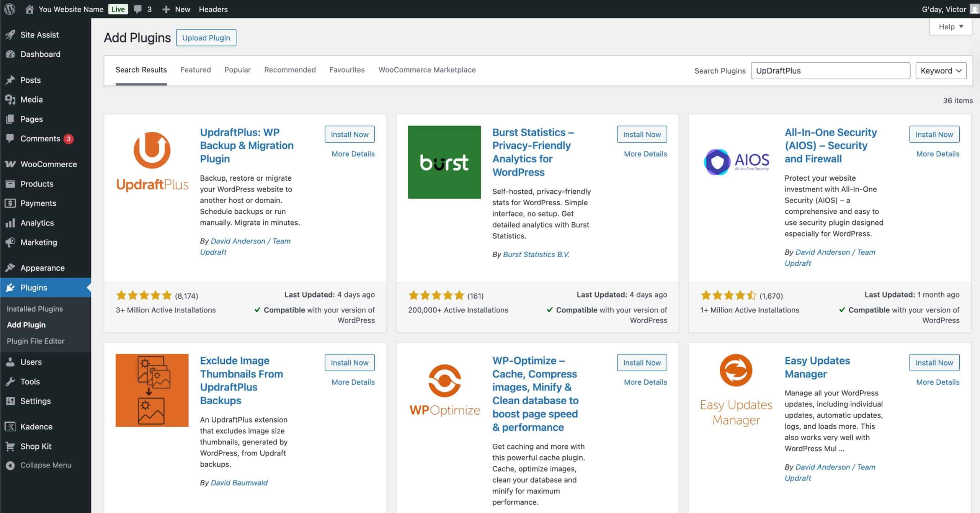Click the WP-Optimize plugin logo thumbnail
The width and height of the screenshot is (980, 513).
[444, 390]
